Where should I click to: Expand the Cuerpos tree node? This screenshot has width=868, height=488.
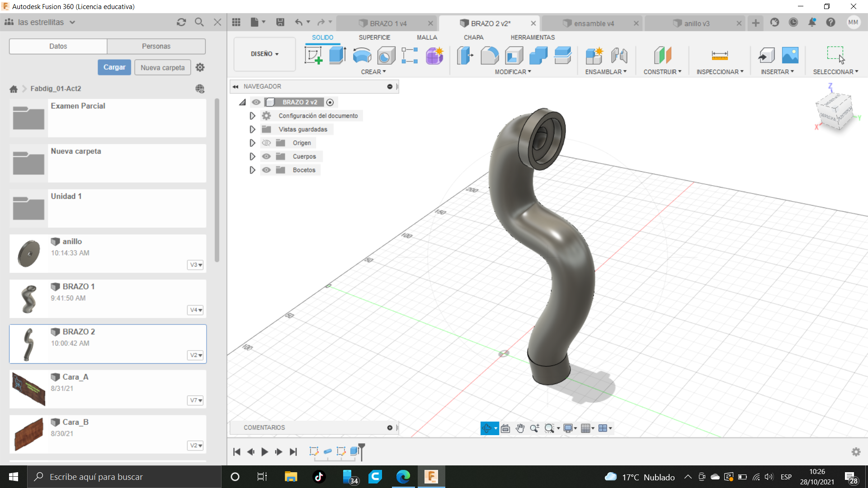coord(252,156)
